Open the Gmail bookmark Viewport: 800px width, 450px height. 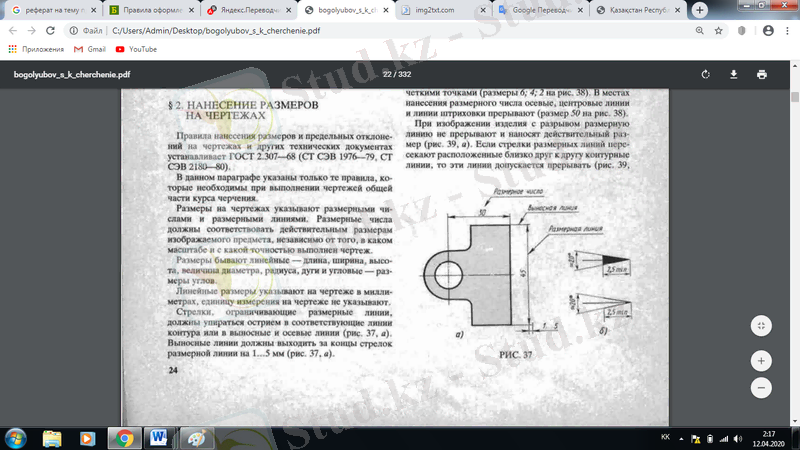(x=90, y=49)
